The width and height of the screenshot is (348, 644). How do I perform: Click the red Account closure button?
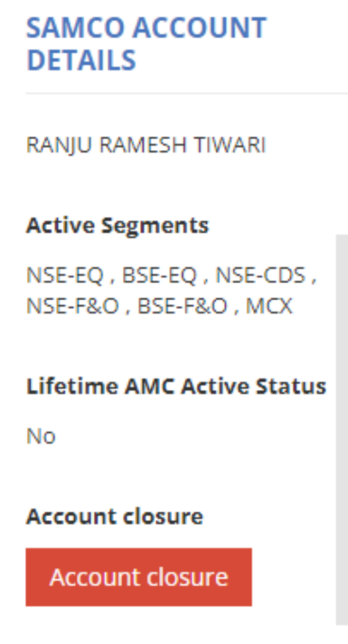pos(138,576)
